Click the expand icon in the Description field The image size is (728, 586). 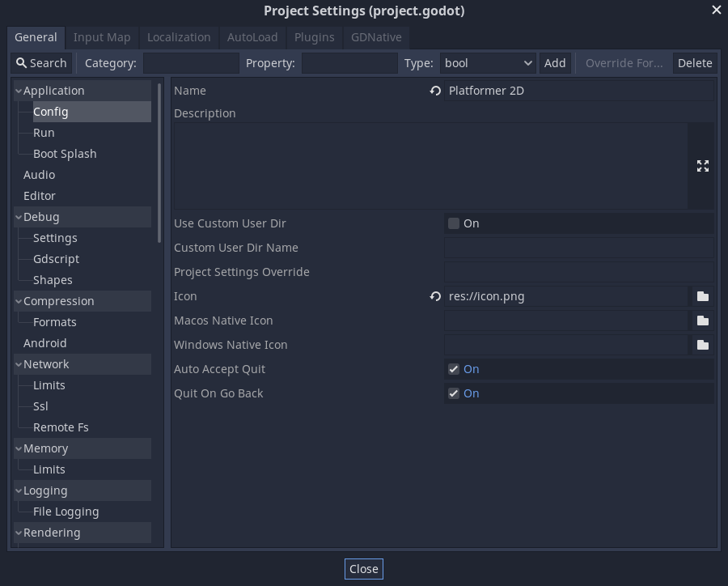tap(702, 166)
